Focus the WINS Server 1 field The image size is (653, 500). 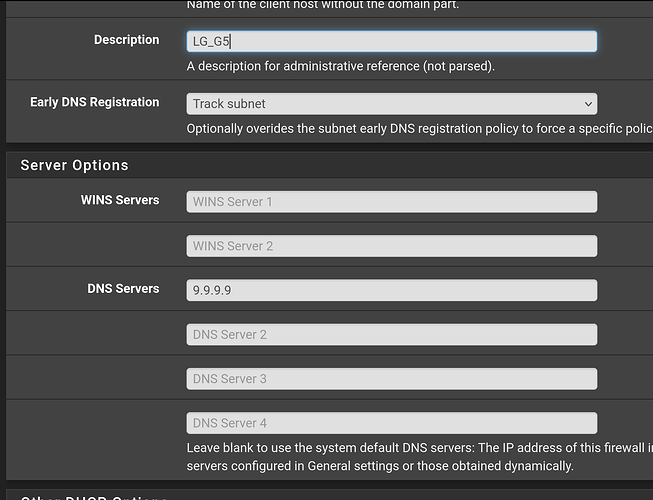point(391,202)
